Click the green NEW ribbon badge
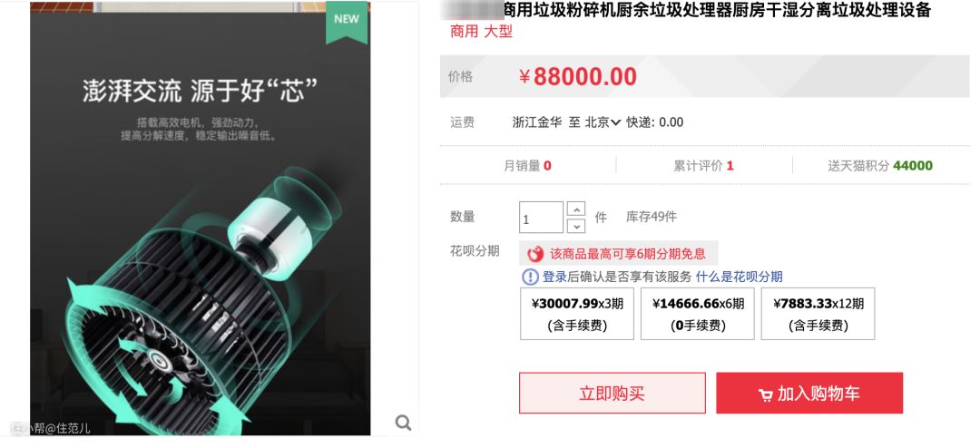 pyautogui.click(x=347, y=23)
